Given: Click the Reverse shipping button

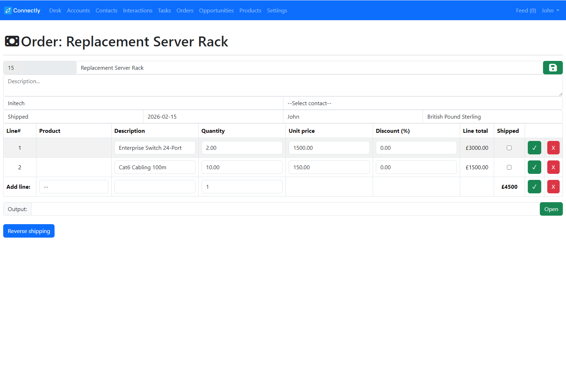Looking at the screenshot, I should coord(29,231).
